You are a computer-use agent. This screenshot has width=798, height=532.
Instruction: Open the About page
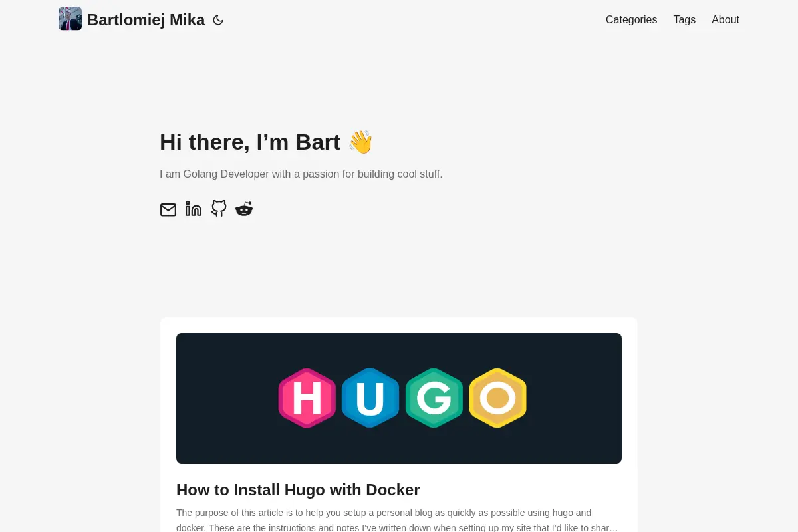(726, 20)
